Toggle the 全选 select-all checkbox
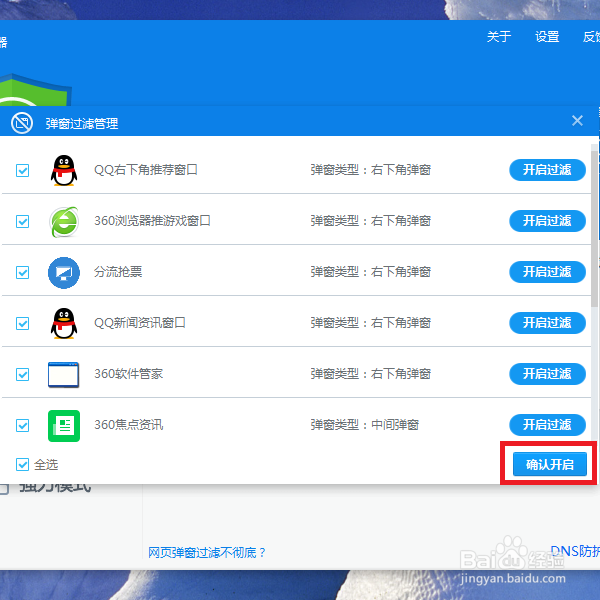This screenshot has height=600, width=600. (23, 465)
